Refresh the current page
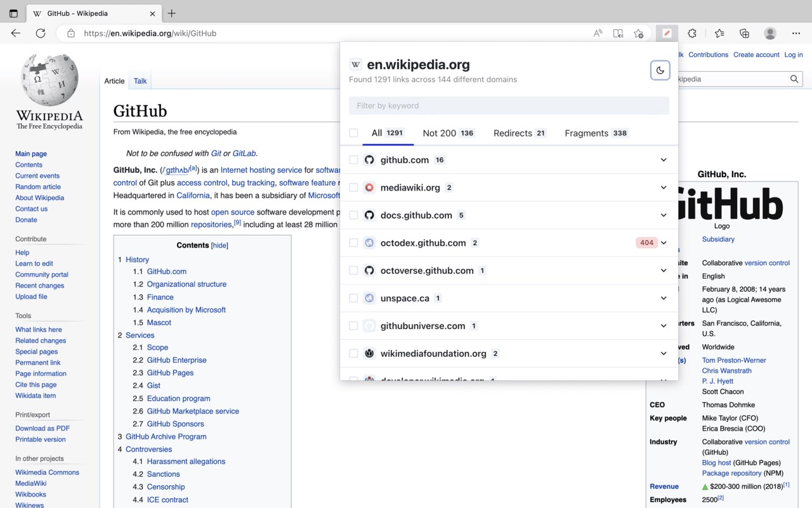Image resolution: width=812 pixels, height=508 pixels. [x=41, y=33]
